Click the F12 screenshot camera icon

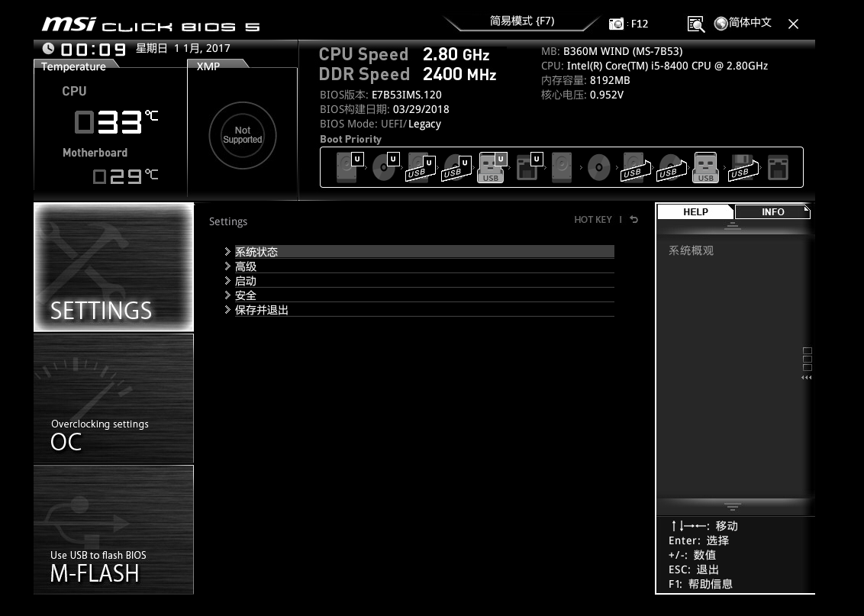pos(616,24)
